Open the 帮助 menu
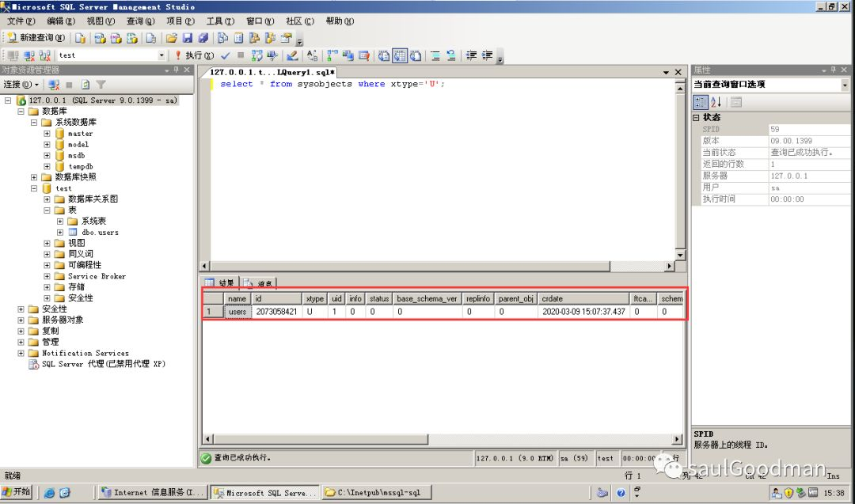Image resolution: width=855 pixels, height=504 pixels. point(340,21)
